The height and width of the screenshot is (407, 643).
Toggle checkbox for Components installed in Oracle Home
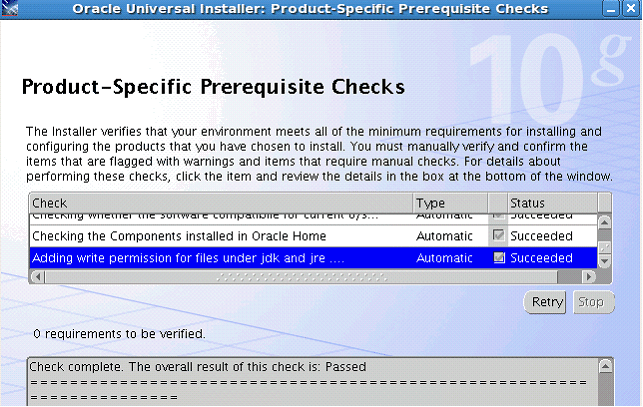[x=498, y=236]
